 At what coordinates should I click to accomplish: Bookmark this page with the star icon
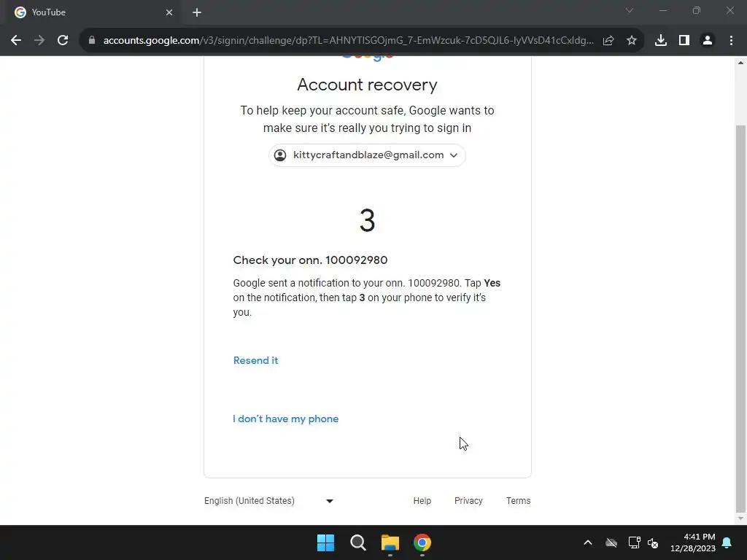coord(632,41)
